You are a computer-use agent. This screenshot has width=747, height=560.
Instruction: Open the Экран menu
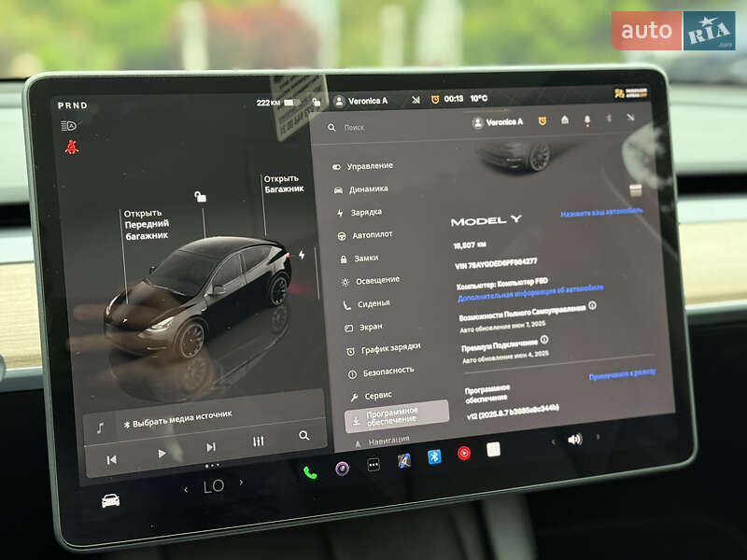click(363, 328)
